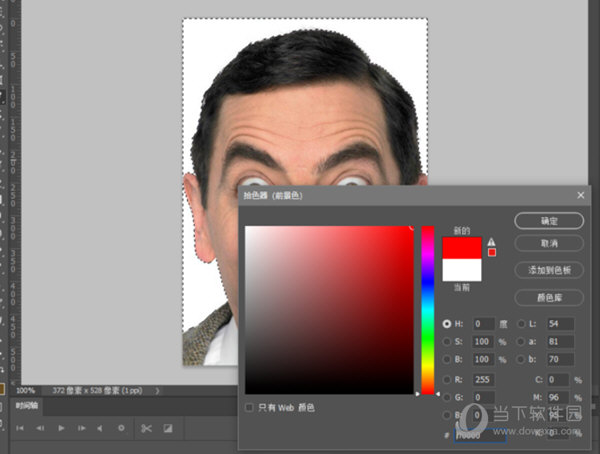Click the hex color input field

coord(481,435)
